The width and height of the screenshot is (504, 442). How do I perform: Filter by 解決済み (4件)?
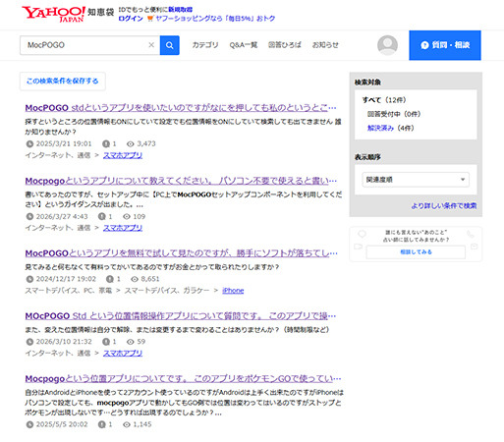pos(390,128)
